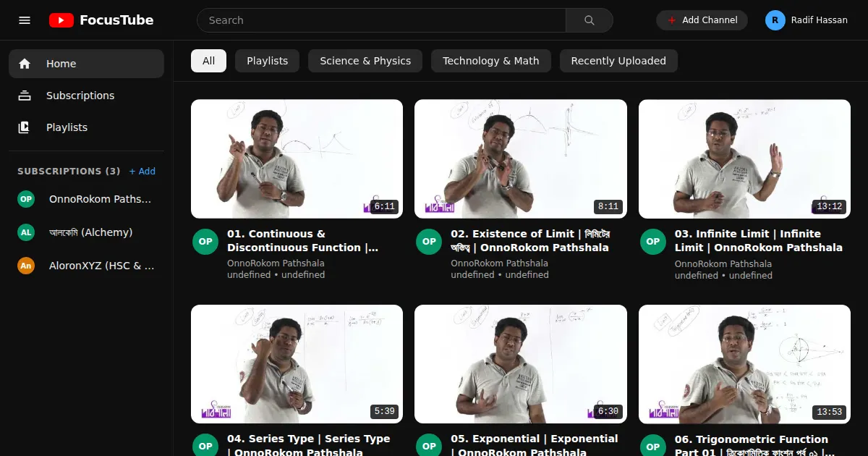
Task: Click the Radif Hassan profile avatar
Action: pyautogui.click(x=775, y=20)
